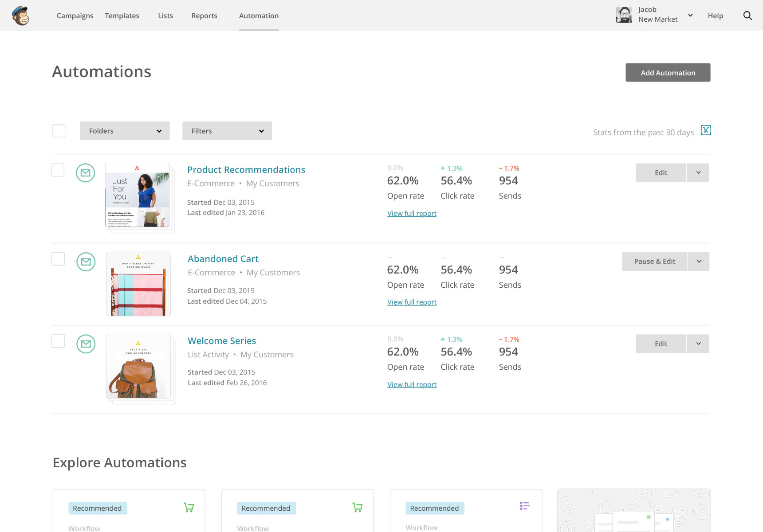Click Last edited Jan 23, 2016 text
The width and height of the screenshot is (763, 532).
click(226, 213)
